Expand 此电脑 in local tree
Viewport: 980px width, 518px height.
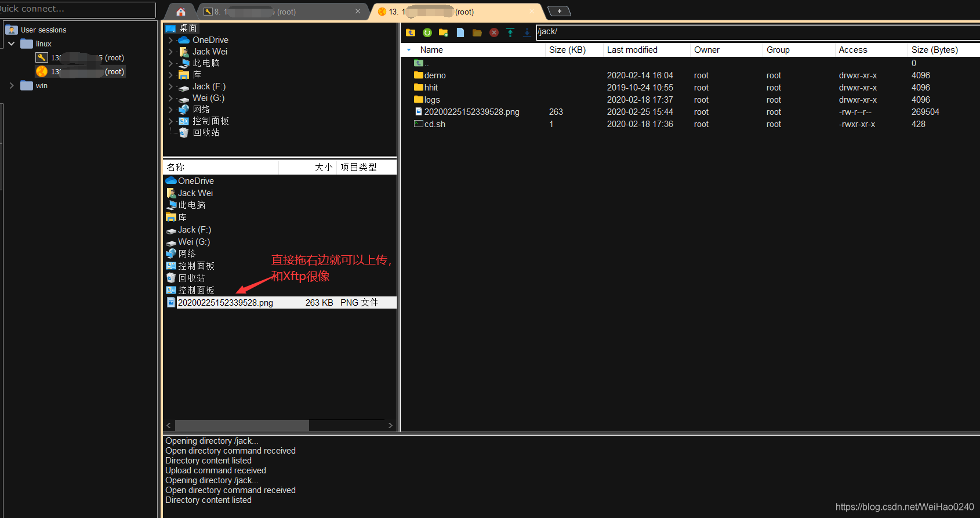[x=170, y=63]
